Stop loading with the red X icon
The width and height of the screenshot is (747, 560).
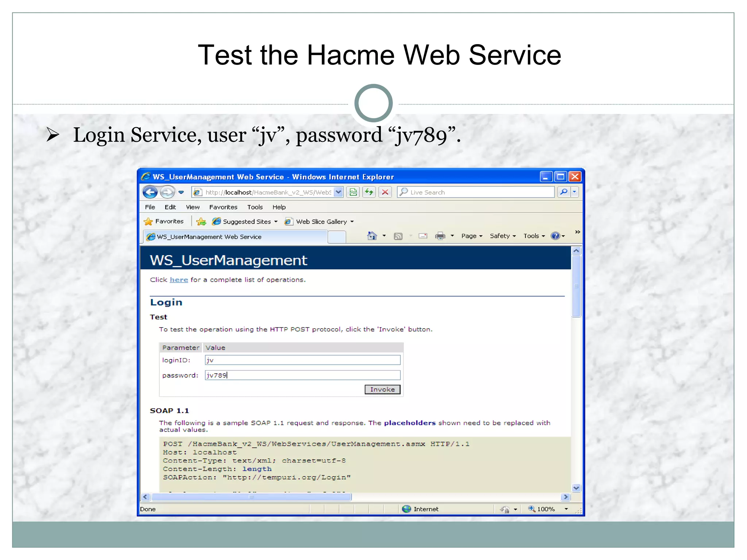385,192
